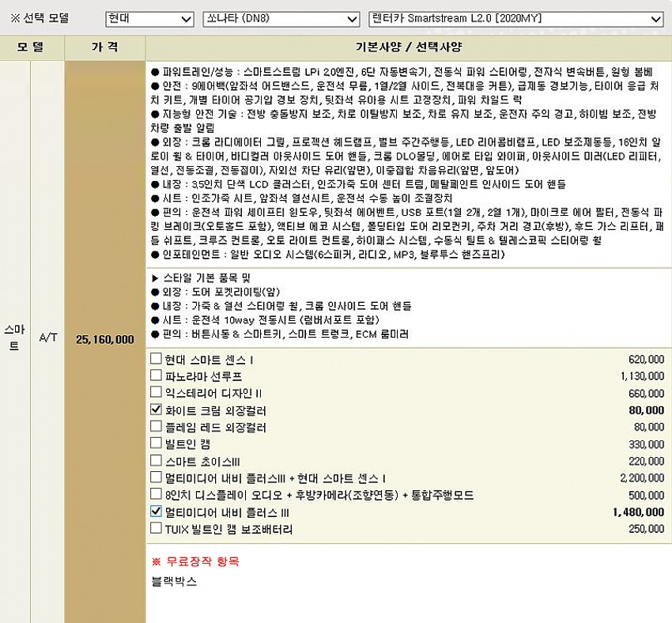Check the 현대 스마트 센스 I option

pyautogui.click(x=156, y=359)
